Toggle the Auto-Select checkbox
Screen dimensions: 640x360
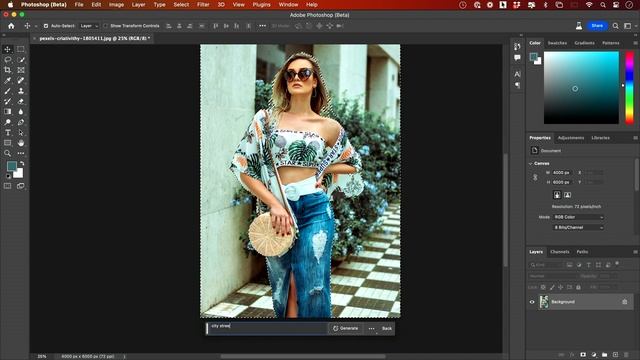(x=46, y=26)
